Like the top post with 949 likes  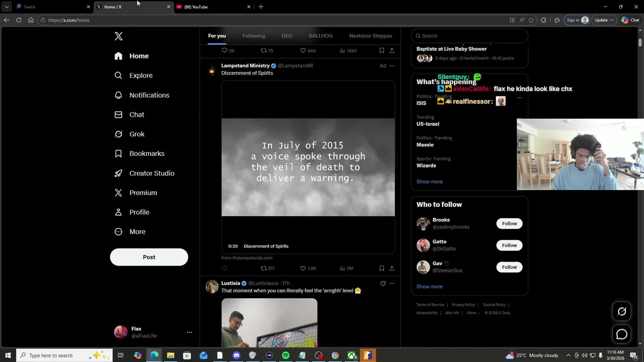(x=308, y=51)
